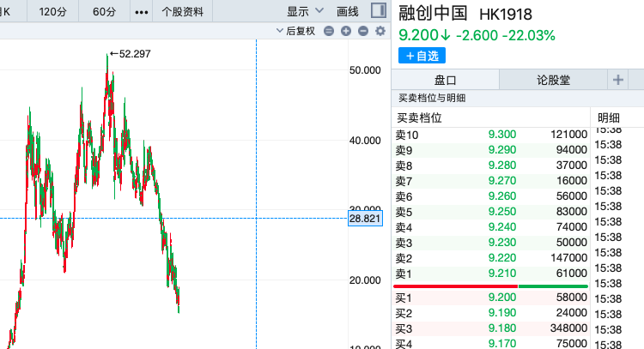Click volume 147000 in 卖2 row
Viewport: 644px width, 349px height.
pos(568,258)
